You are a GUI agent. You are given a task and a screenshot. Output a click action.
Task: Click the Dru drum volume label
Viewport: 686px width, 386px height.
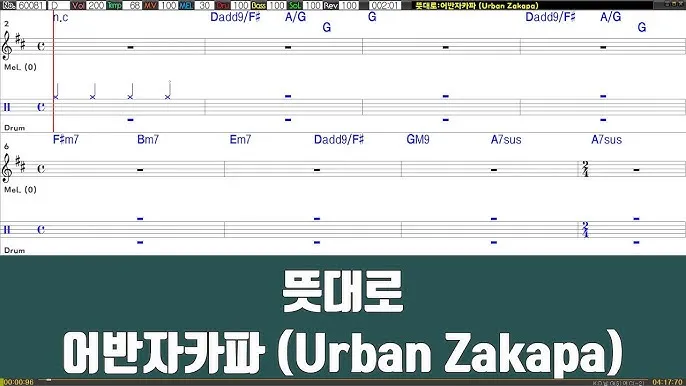tap(222, 5)
